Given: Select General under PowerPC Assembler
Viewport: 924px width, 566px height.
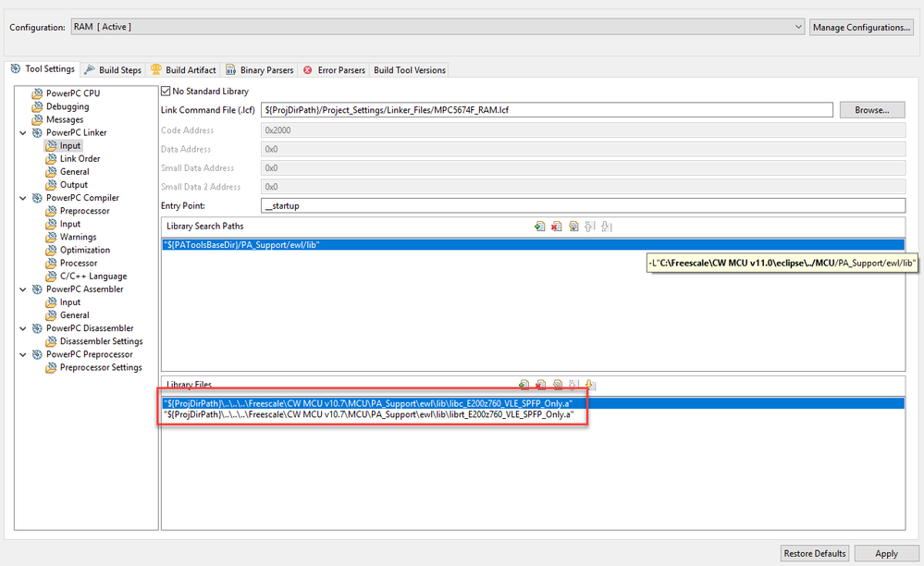Looking at the screenshot, I should pyautogui.click(x=75, y=315).
